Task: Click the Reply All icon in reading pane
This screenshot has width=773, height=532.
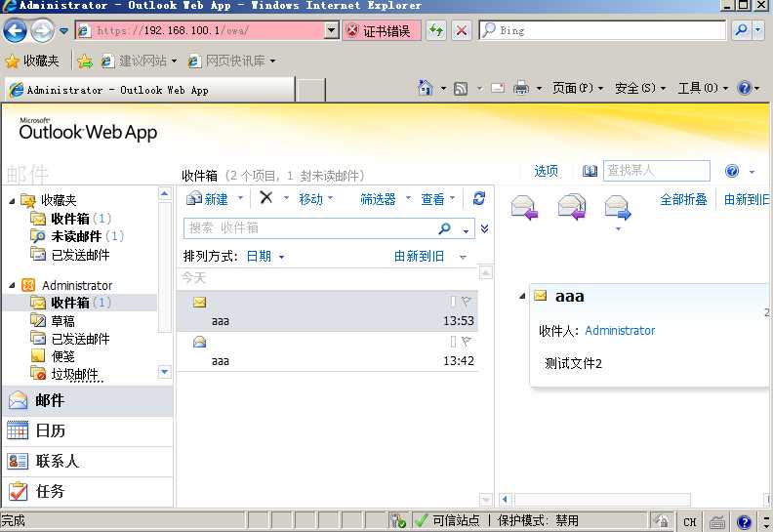Action: (571, 207)
